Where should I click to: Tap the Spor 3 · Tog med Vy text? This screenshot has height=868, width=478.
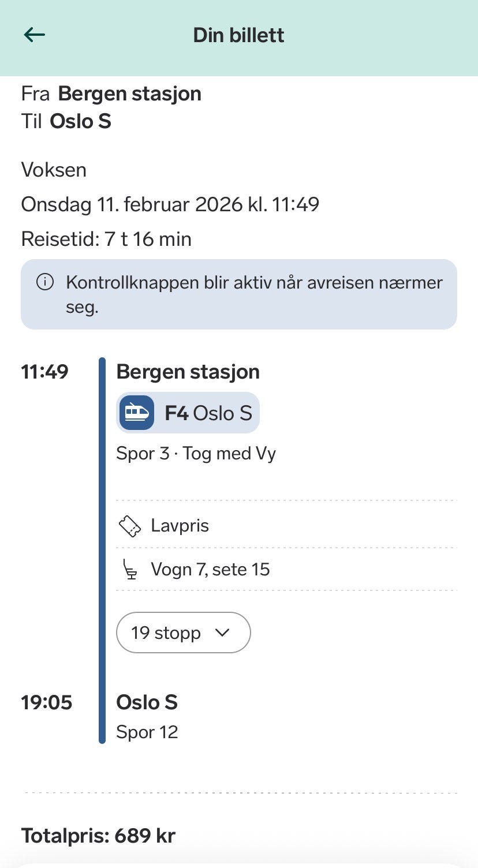pos(196,454)
